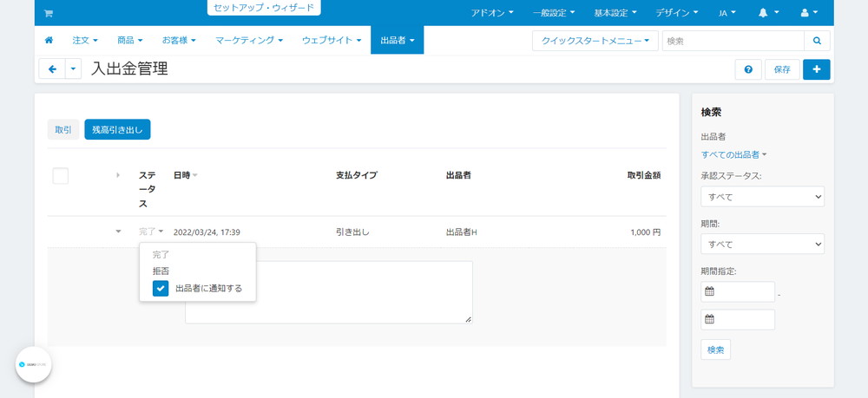Screen dimensions: 868x398
Task: Open 完了 status dropdown in row
Action: (x=151, y=232)
